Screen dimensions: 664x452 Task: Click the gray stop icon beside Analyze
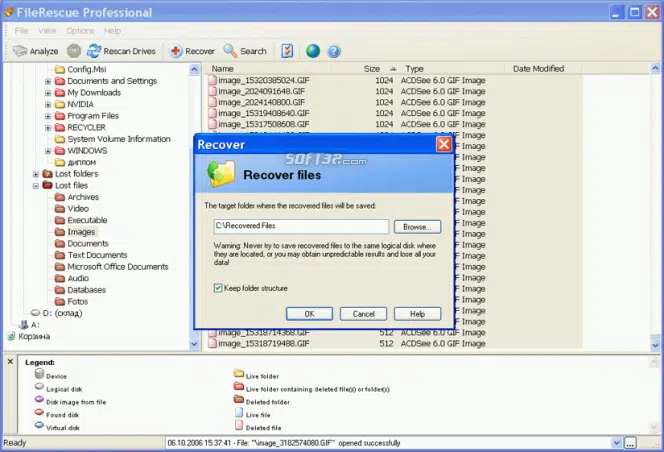[x=74, y=51]
